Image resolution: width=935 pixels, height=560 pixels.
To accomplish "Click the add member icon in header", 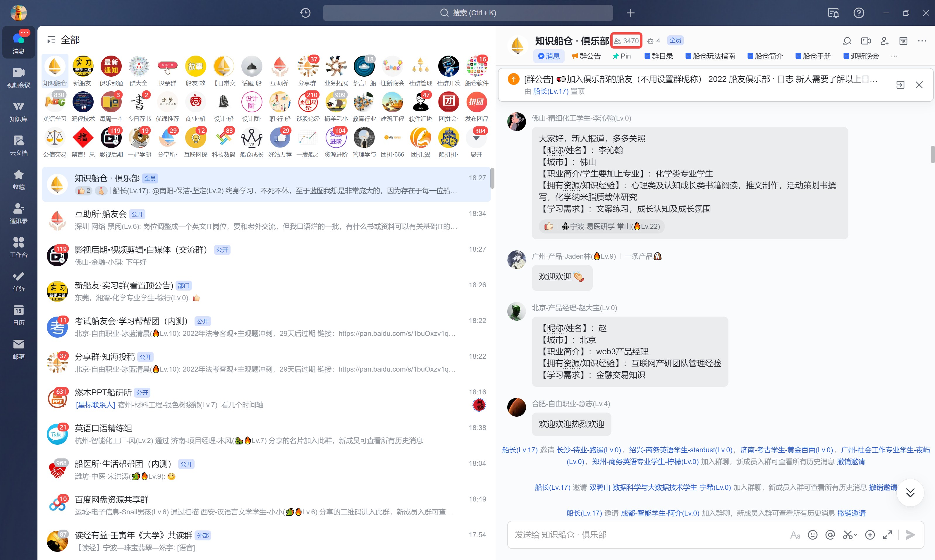I will [884, 41].
